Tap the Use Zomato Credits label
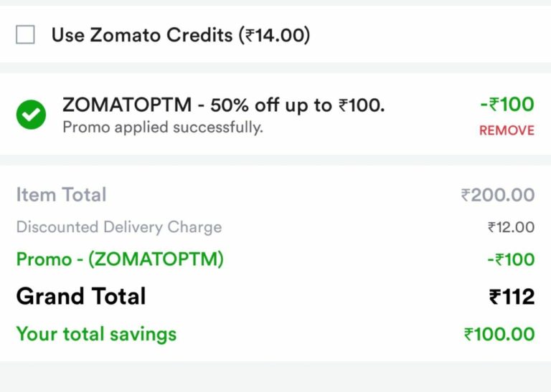This screenshot has width=551, height=392. (x=143, y=34)
